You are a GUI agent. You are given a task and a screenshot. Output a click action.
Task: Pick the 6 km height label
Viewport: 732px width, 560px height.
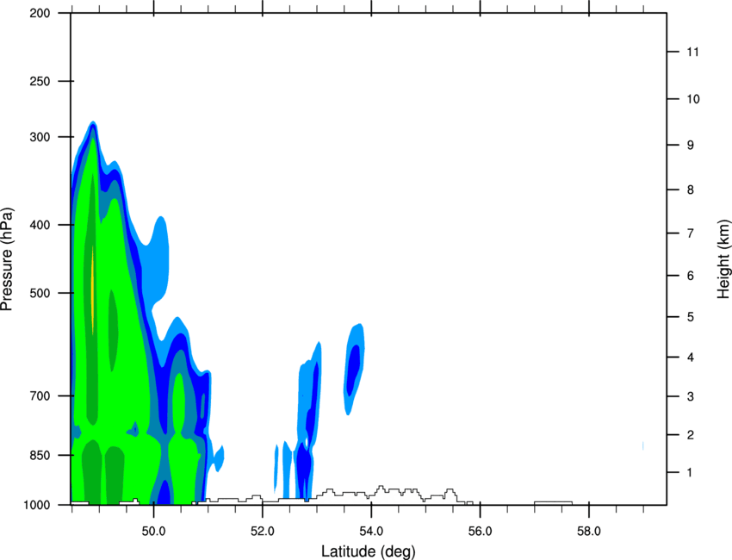click(x=691, y=276)
